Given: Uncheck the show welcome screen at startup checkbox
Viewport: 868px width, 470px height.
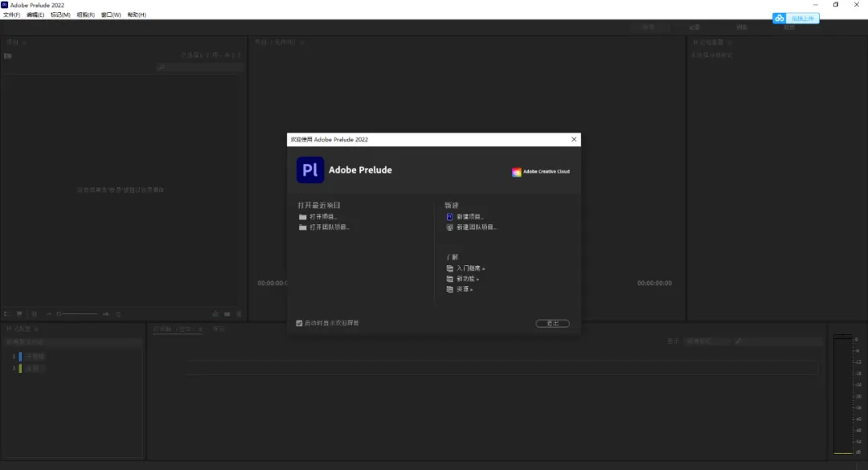Looking at the screenshot, I should click(300, 323).
